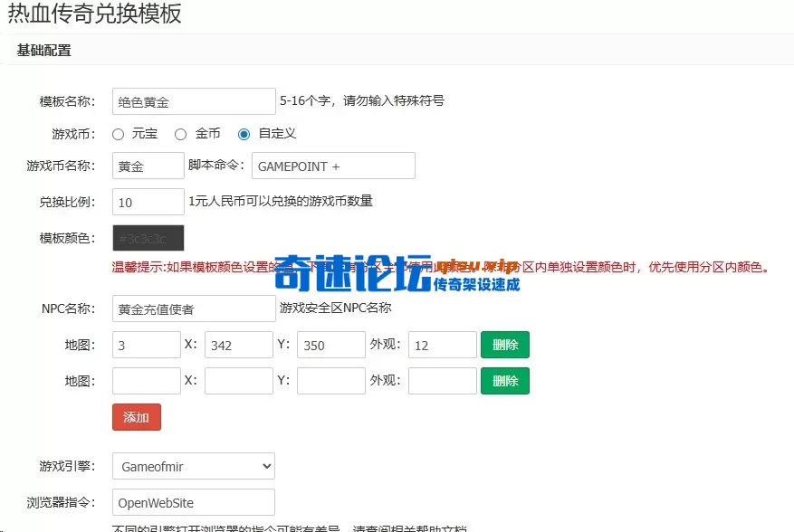Click the 游戏币名称 field with 黄金

pyautogui.click(x=148, y=166)
